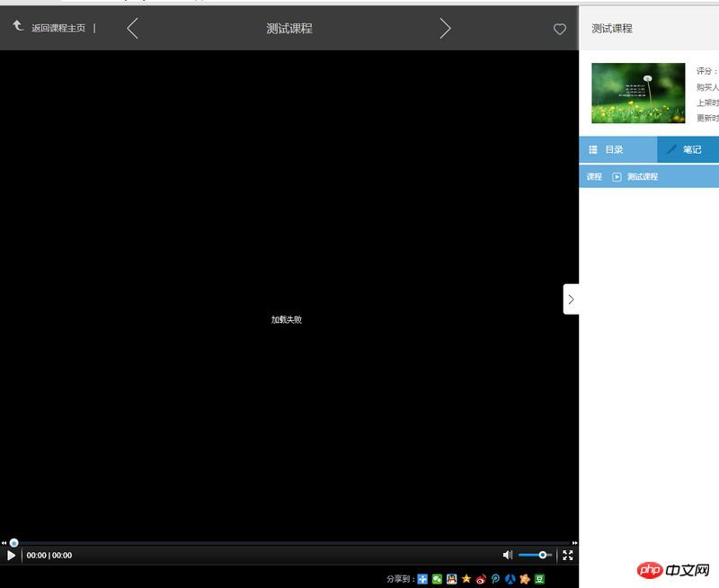Click the 返回课程主页 link
The height and width of the screenshot is (588, 719).
[58, 29]
